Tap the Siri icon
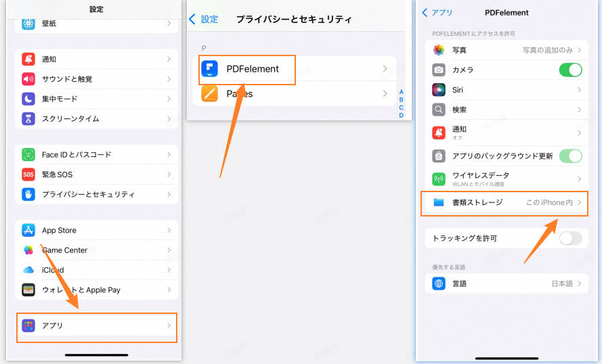Viewport: 602px width, 364px height. point(438,90)
